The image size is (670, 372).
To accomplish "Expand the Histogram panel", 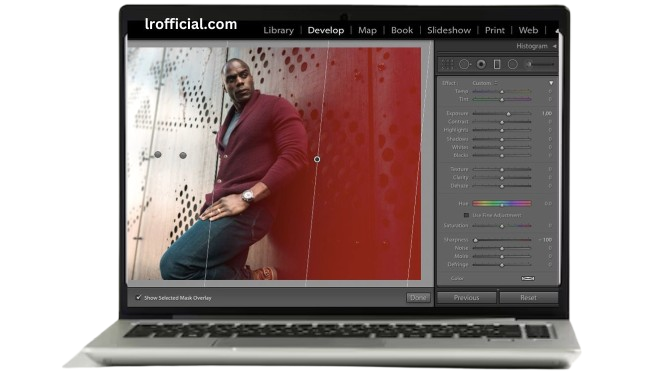I will pos(555,46).
